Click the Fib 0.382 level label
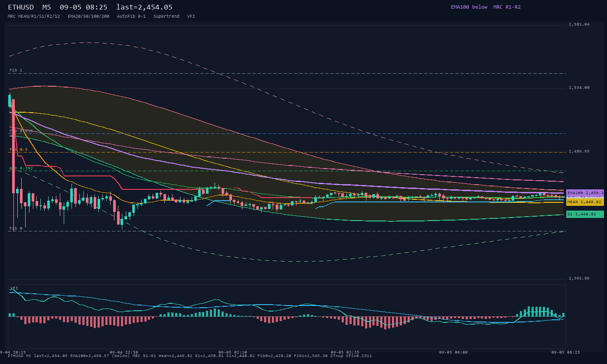The height and width of the screenshot is (364, 607). 21,168
